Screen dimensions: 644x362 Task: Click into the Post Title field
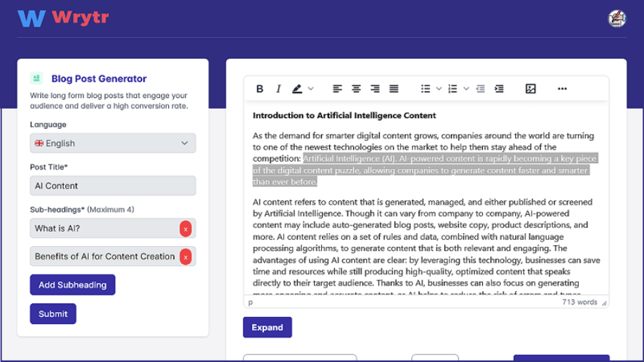click(x=113, y=186)
